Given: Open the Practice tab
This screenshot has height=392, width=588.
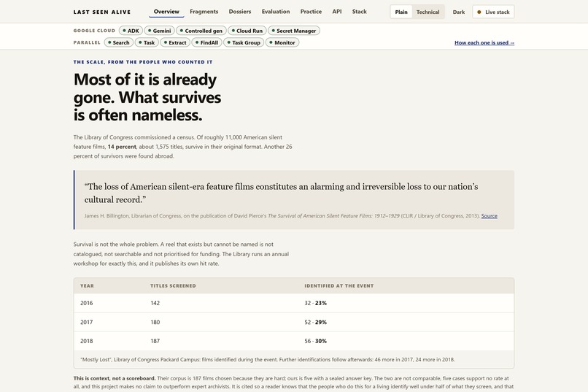Looking at the screenshot, I should coord(311,12).
